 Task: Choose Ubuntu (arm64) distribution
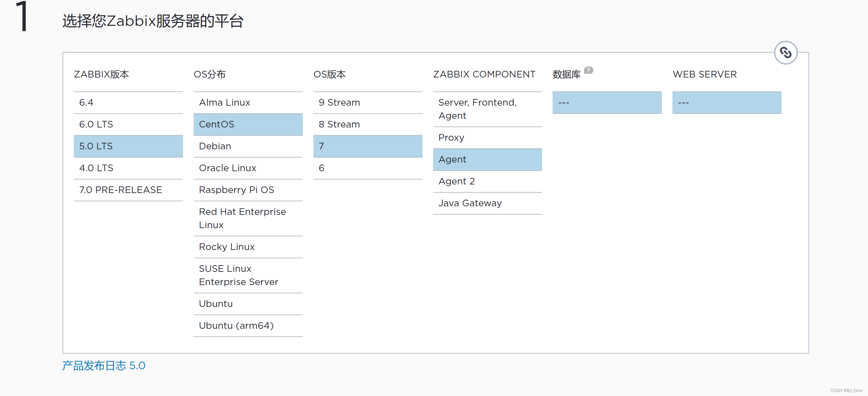click(248, 326)
